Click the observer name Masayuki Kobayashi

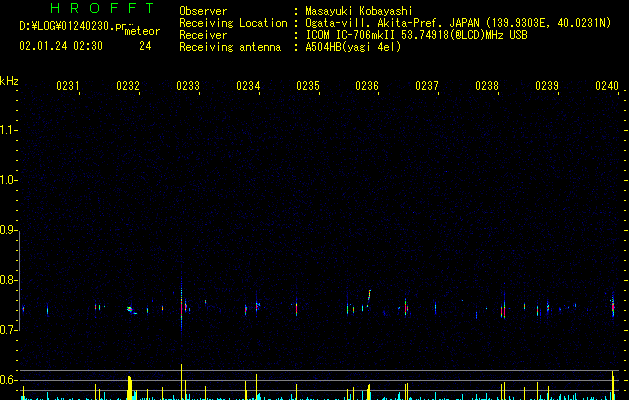pyautogui.click(x=359, y=11)
